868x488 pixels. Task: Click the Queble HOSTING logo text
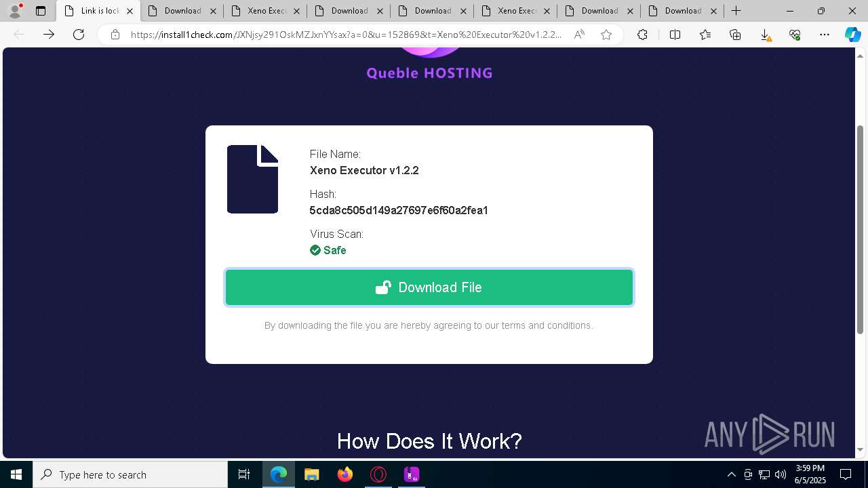click(429, 73)
